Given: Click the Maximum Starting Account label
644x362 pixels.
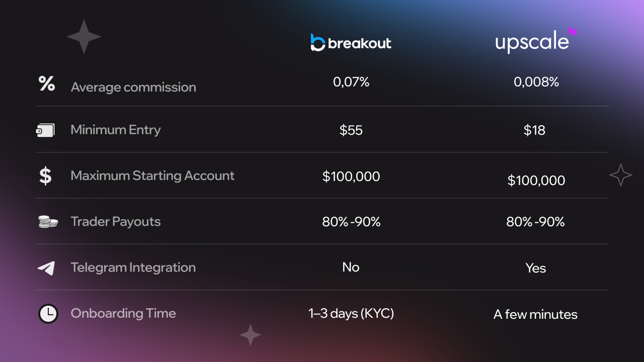Looking at the screenshot, I should (152, 175).
